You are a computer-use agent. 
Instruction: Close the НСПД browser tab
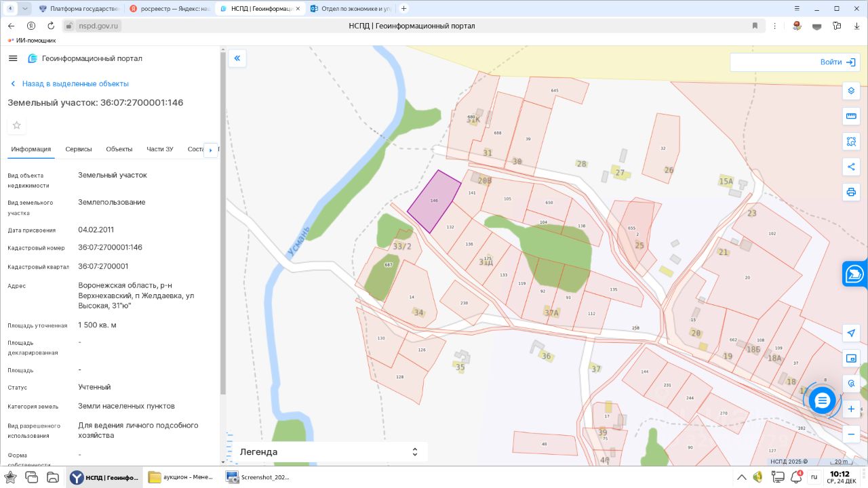pos(297,8)
